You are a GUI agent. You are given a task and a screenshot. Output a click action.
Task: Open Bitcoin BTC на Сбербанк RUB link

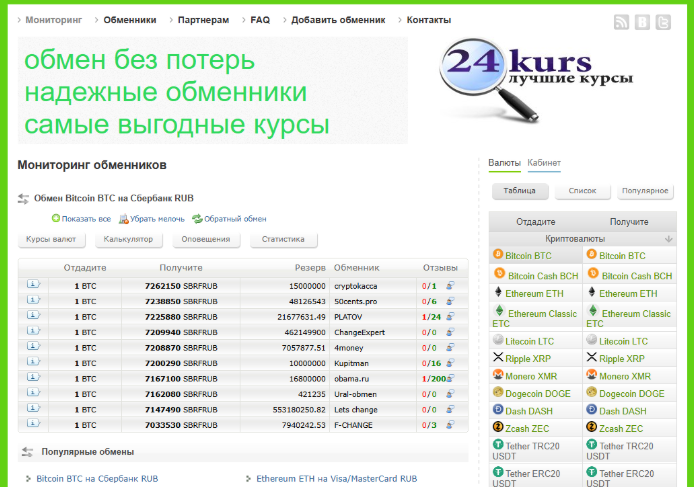tap(97, 478)
